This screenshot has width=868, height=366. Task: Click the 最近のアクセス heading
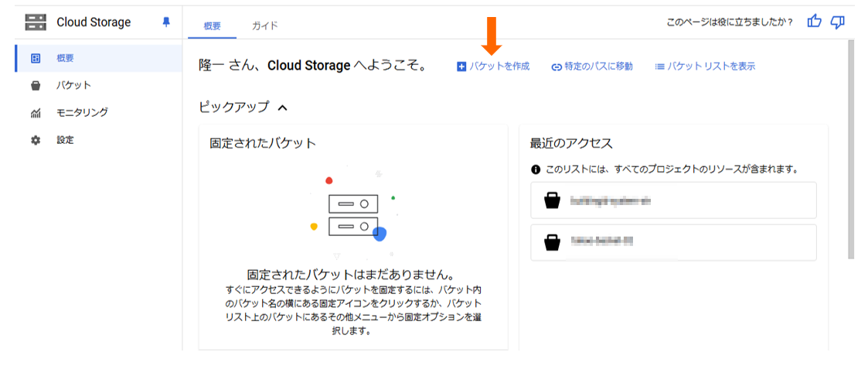point(571,143)
